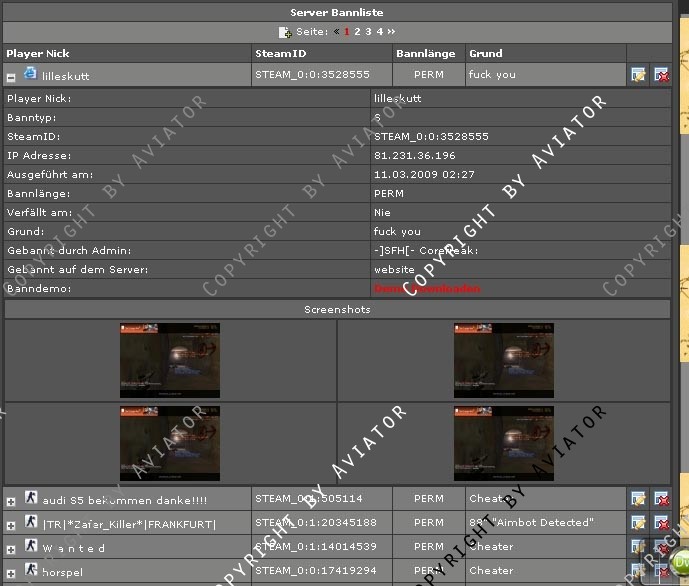689x586 pixels.
Task: Expand the horspel ban entry
Action: tap(11, 573)
